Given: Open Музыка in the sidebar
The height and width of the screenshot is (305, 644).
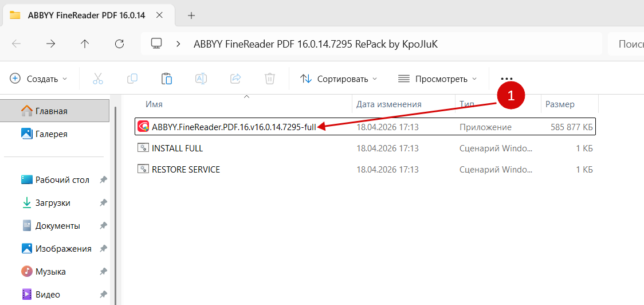Looking at the screenshot, I should 43,272.
